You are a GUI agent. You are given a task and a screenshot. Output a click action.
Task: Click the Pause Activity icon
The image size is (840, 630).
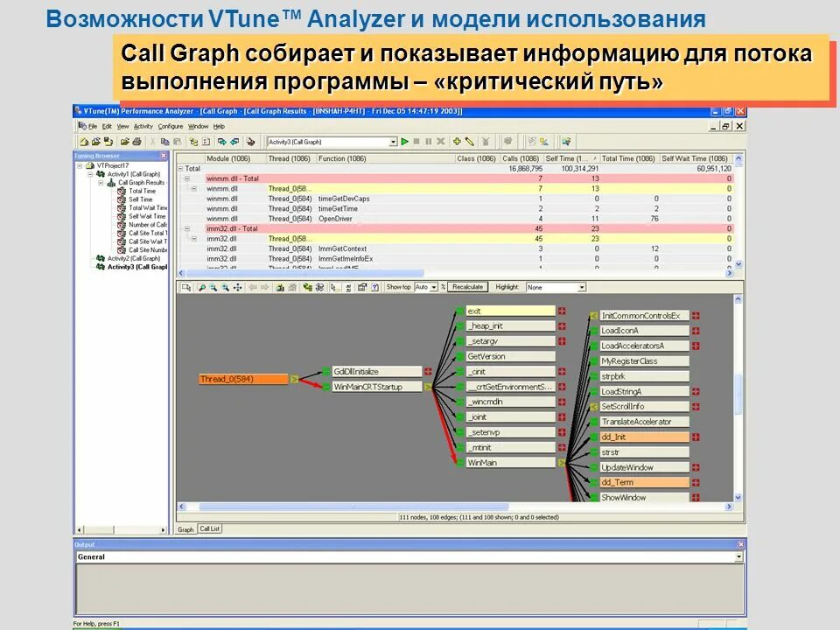[x=429, y=142]
